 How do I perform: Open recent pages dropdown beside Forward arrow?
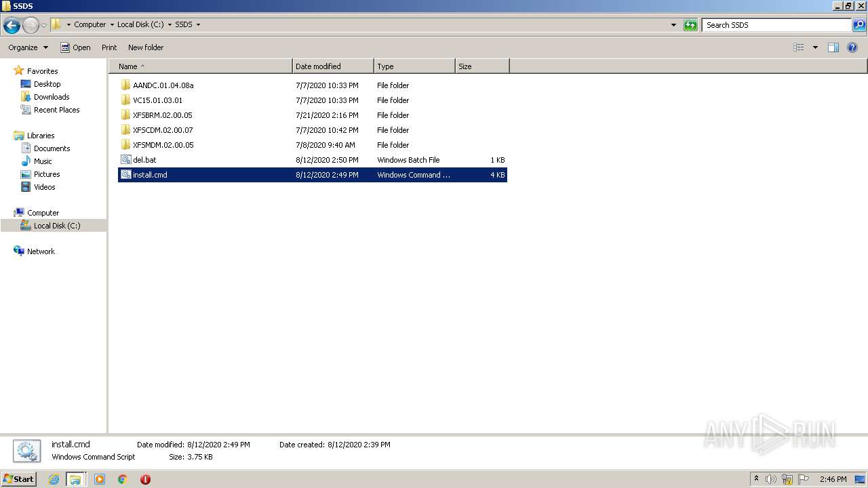pyautogui.click(x=43, y=26)
